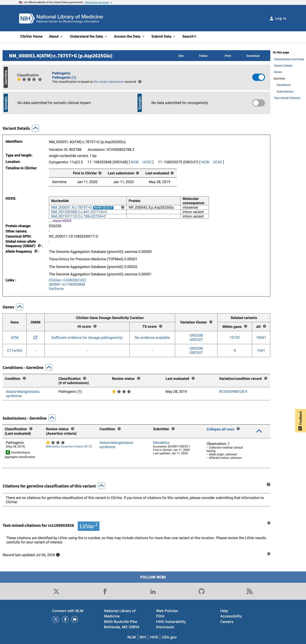Open NCBI Facebook icon in follow bar
Image resolution: width=306 pixels, height=644 pixels.
[105, 591]
